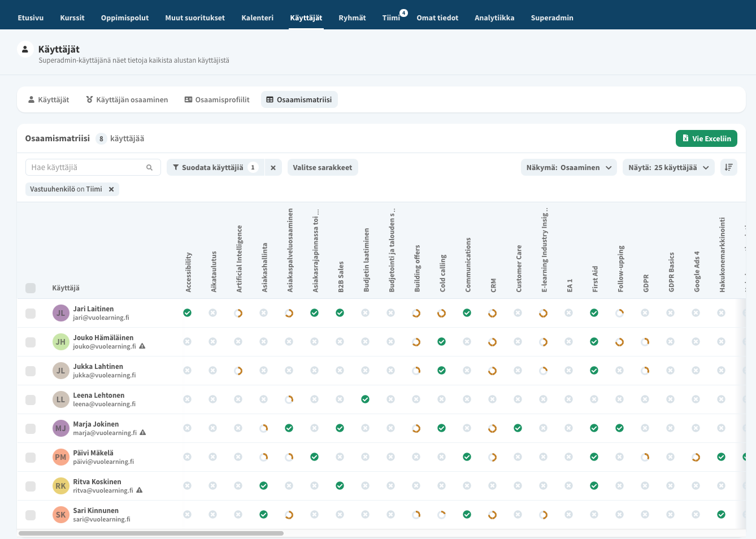
Task: Click Sari Kinnunen's CRM progress icon
Action: coord(492,515)
